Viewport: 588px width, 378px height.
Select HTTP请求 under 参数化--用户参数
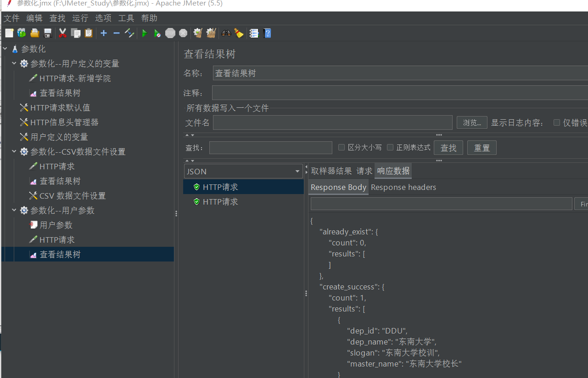57,240
